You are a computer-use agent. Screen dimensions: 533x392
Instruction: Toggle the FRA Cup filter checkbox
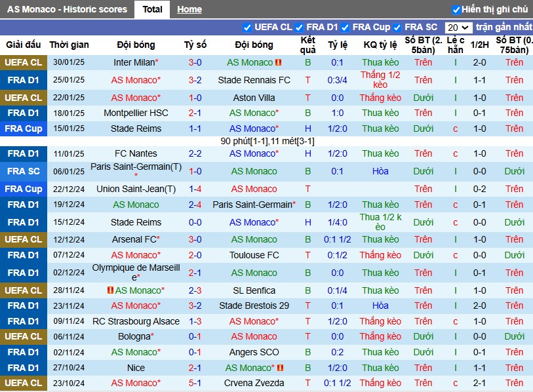345,28
